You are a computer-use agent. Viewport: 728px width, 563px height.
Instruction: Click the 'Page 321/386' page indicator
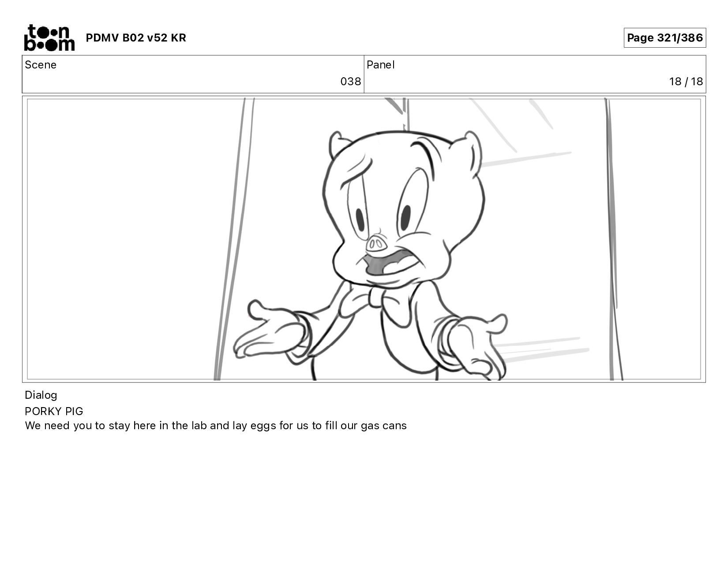click(x=664, y=38)
